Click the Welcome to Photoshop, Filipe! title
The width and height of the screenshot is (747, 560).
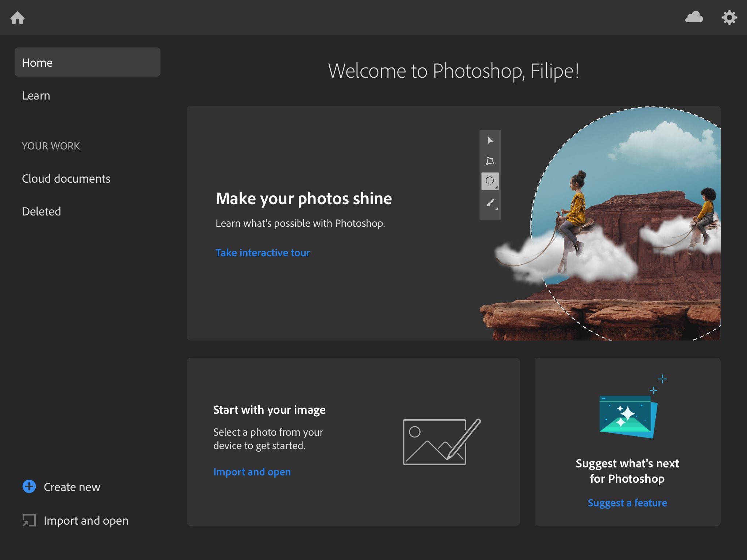453,71
